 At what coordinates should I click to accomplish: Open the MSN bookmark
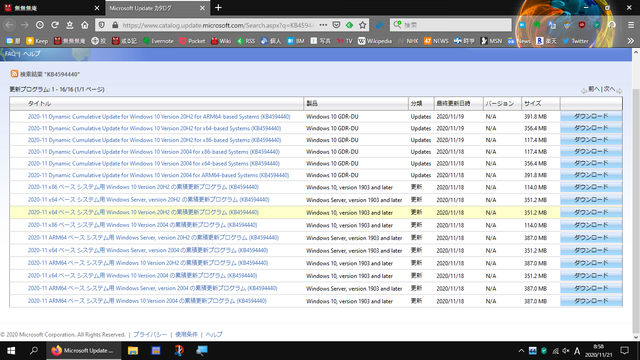click(x=491, y=41)
